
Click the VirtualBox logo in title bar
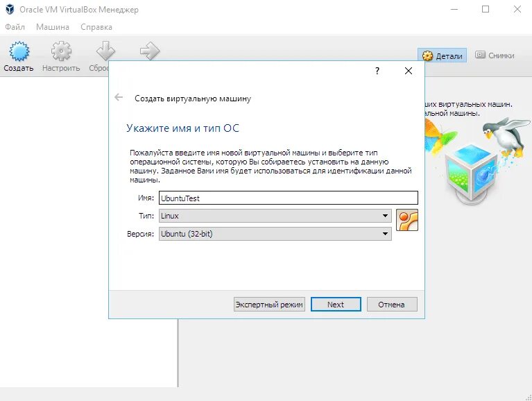(x=10, y=10)
